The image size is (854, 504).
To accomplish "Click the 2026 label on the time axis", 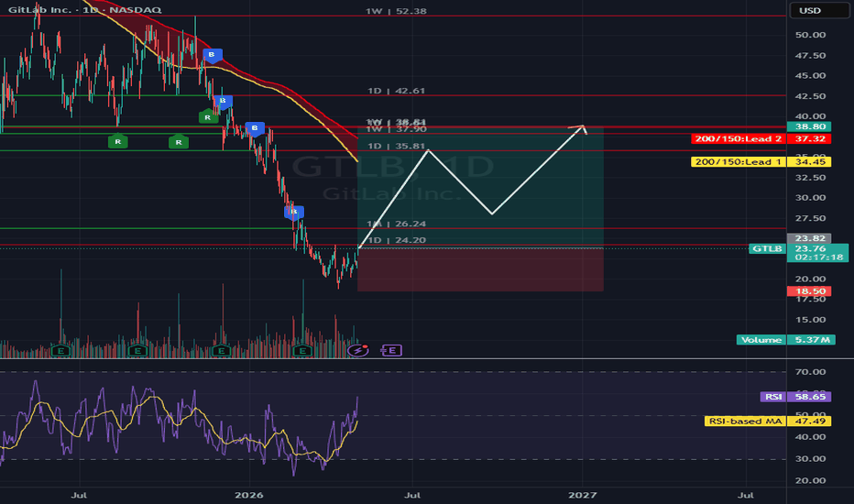I will pyautogui.click(x=249, y=495).
